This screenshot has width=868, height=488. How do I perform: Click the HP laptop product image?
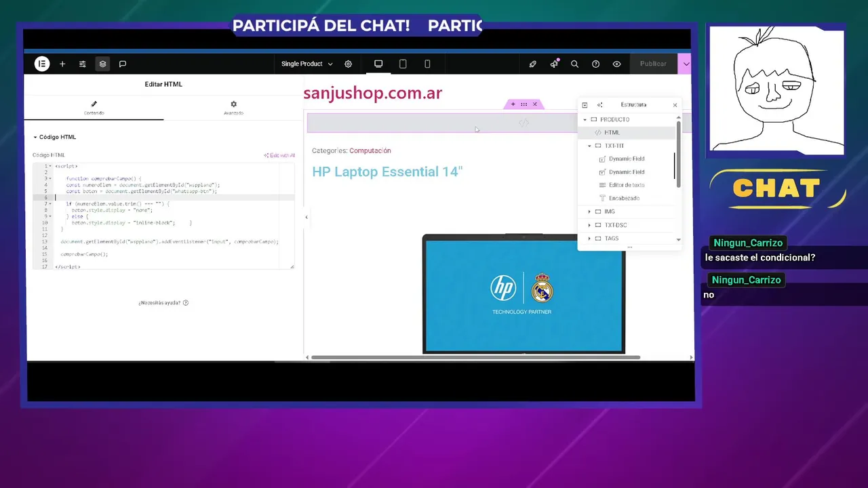pos(524,294)
